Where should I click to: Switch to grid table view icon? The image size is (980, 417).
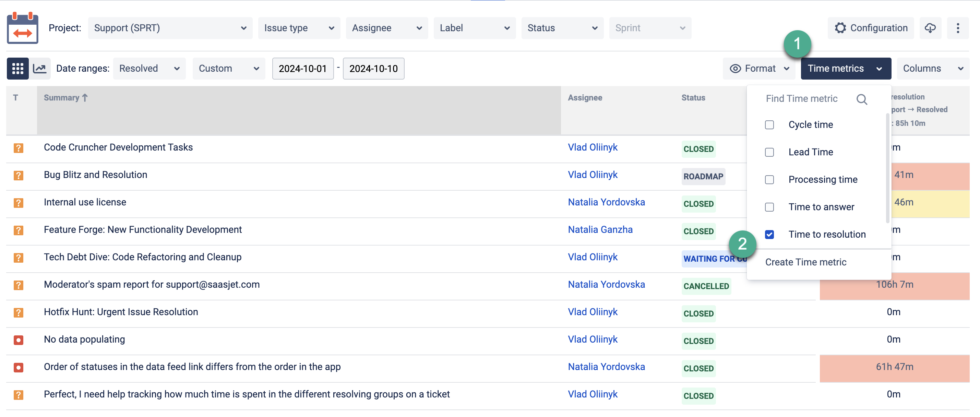pos(17,69)
